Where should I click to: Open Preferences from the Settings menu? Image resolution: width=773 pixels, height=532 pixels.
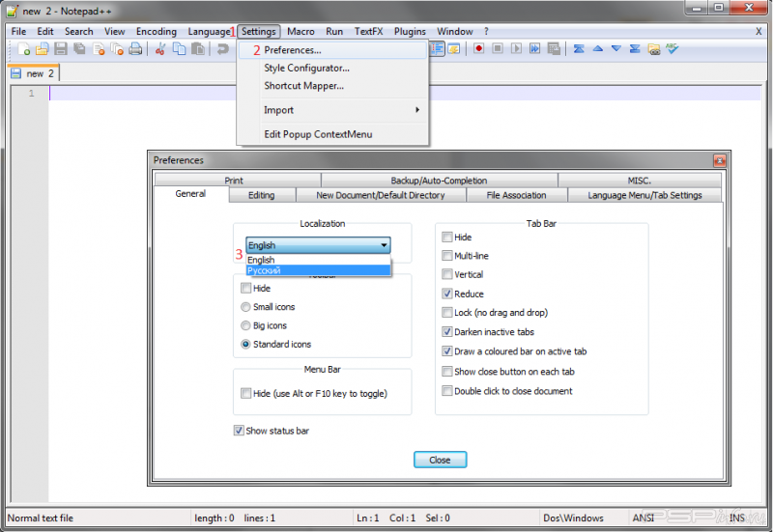[x=293, y=50]
